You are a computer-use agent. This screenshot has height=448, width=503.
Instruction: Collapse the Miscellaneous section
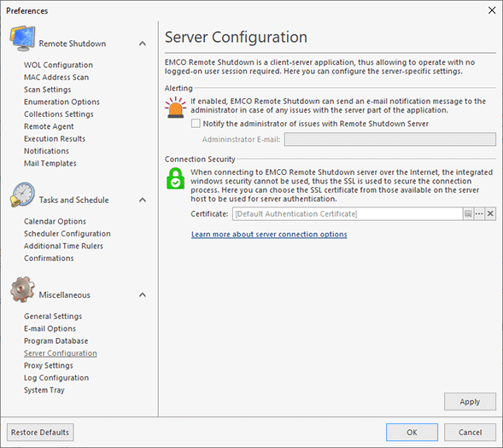143,294
